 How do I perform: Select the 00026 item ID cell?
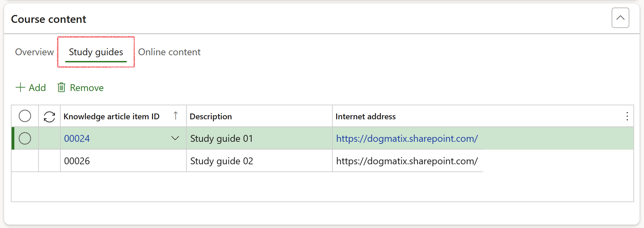77,161
